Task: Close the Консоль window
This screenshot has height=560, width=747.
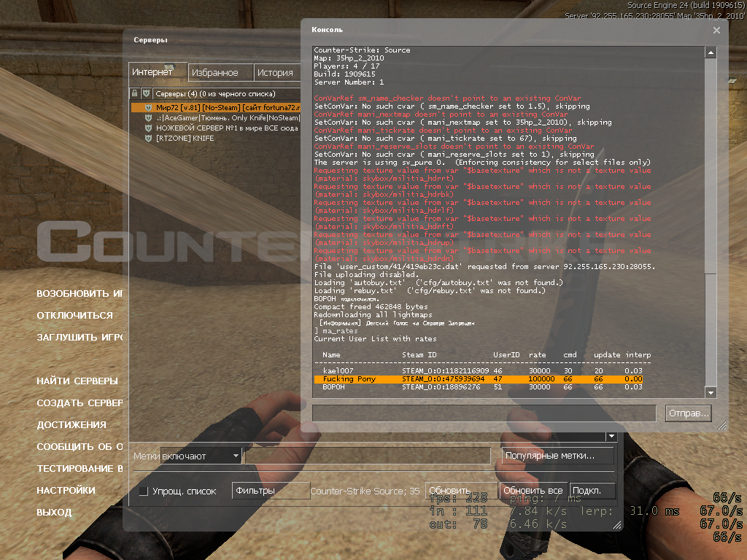Action: [716, 31]
